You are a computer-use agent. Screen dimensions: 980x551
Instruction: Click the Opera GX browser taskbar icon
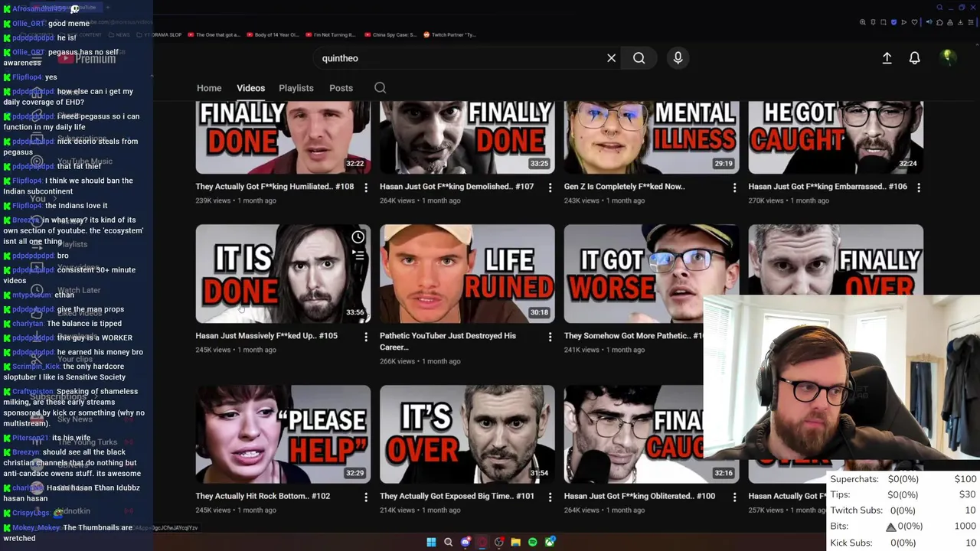482,542
